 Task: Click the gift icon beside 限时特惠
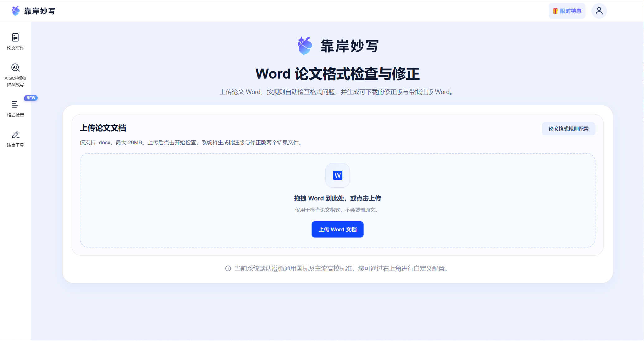click(x=555, y=11)
